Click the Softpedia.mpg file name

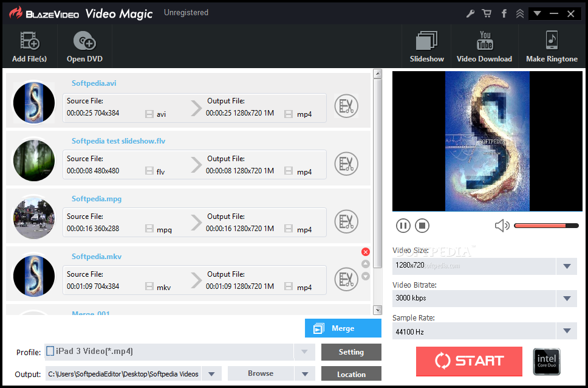(x=97, y=199)
